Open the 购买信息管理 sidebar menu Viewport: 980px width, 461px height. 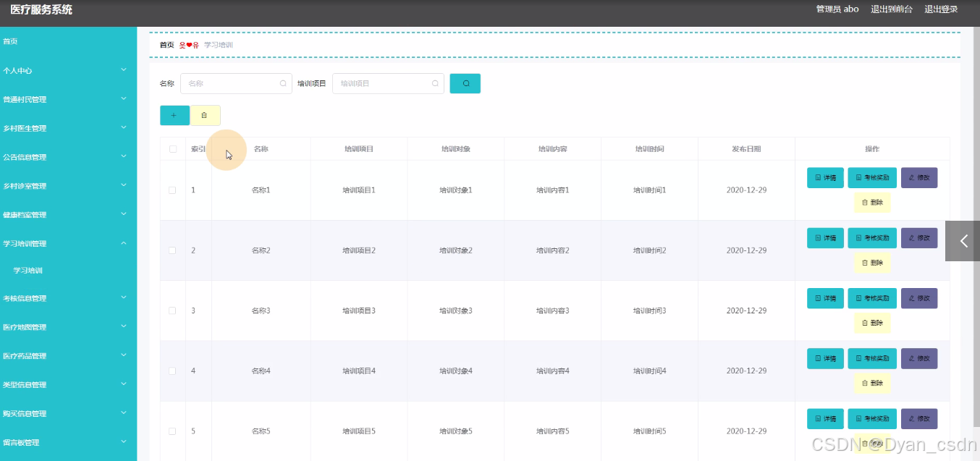[x=68, y=414]
